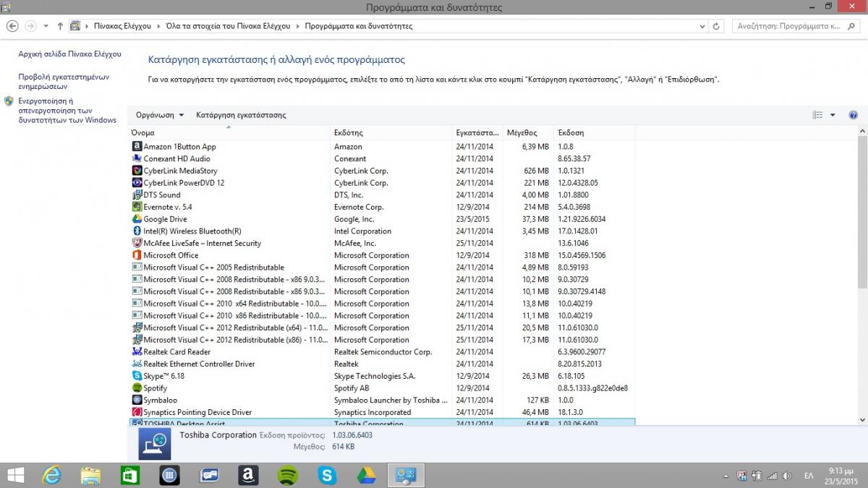Viewport: 868px width, 488px height.
Task: Open the Οργάνωση dropdown menu
Action: pyautogui.click(x=160, y=115)
